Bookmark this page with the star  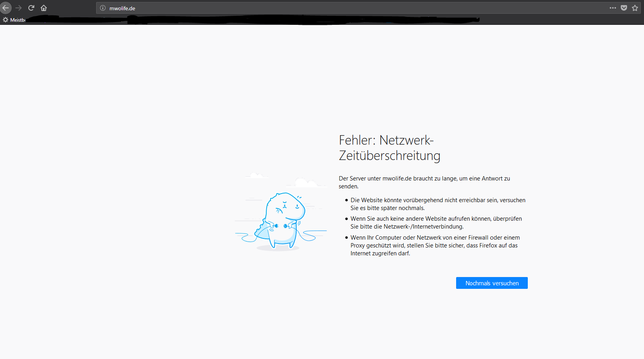(x=635, y=8)
